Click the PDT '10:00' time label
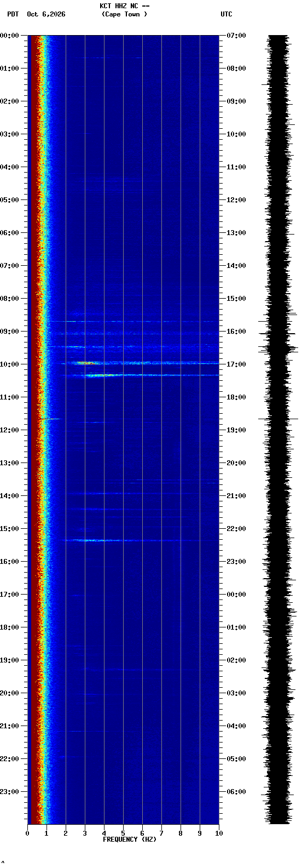Viewport: 302px width, 868px height. [10, 364]
